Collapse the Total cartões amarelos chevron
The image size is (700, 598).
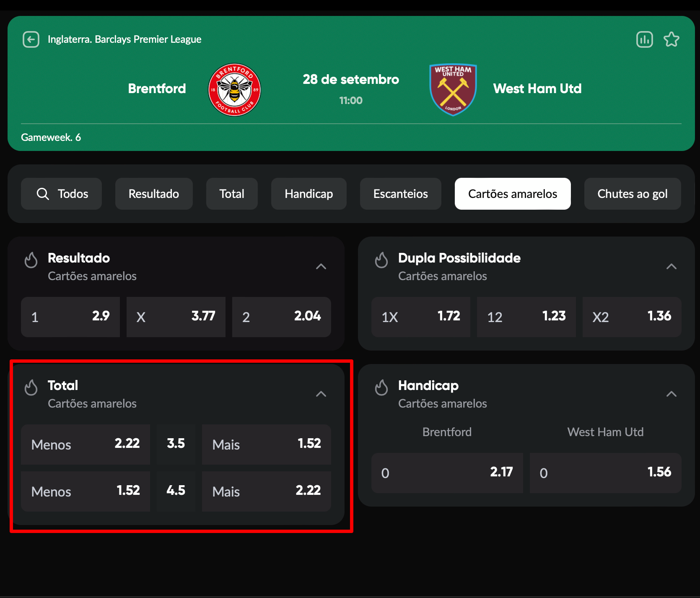point(321,394)
